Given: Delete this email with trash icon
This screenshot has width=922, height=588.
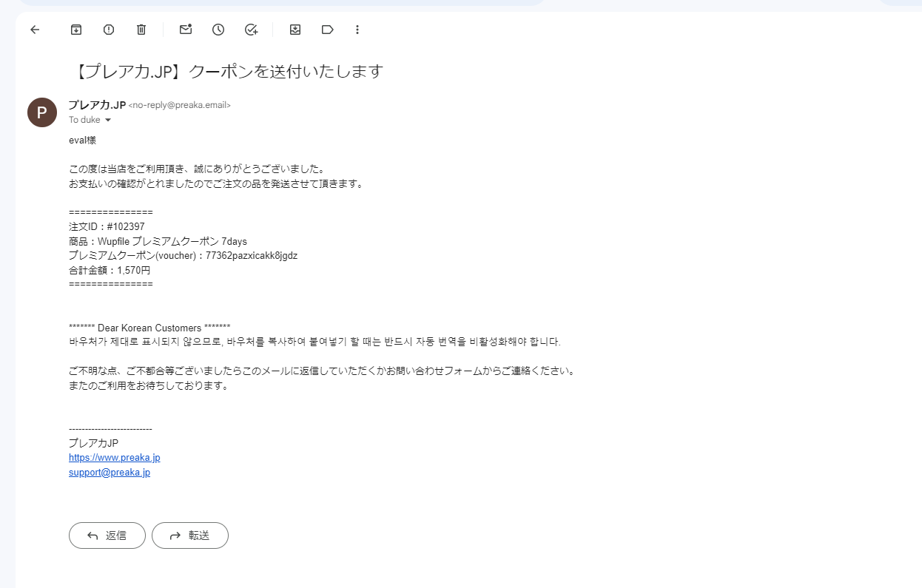Looking at the screenshot, I should 141,30.
